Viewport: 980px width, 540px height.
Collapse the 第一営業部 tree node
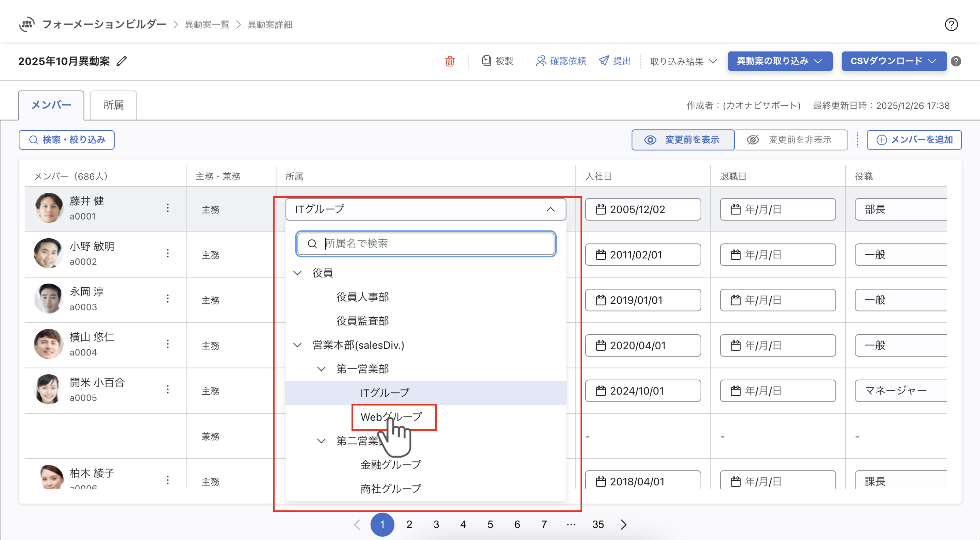pos(322,369)
